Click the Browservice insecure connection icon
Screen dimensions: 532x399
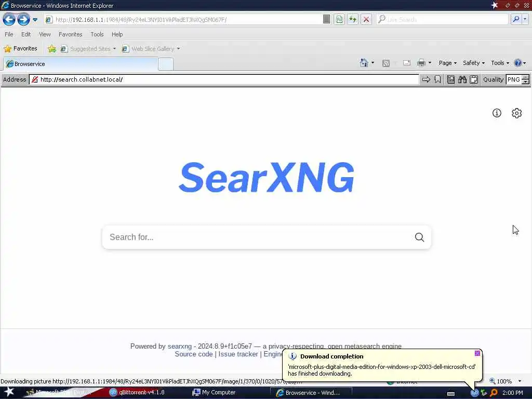pyautogui.click(x=35, y=79)
